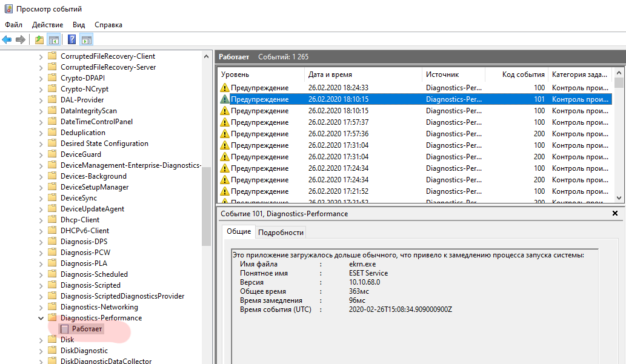This screenshot has height=364, width=626.
Task: Expand the Deduplication node
Action: tap(41, 133)
